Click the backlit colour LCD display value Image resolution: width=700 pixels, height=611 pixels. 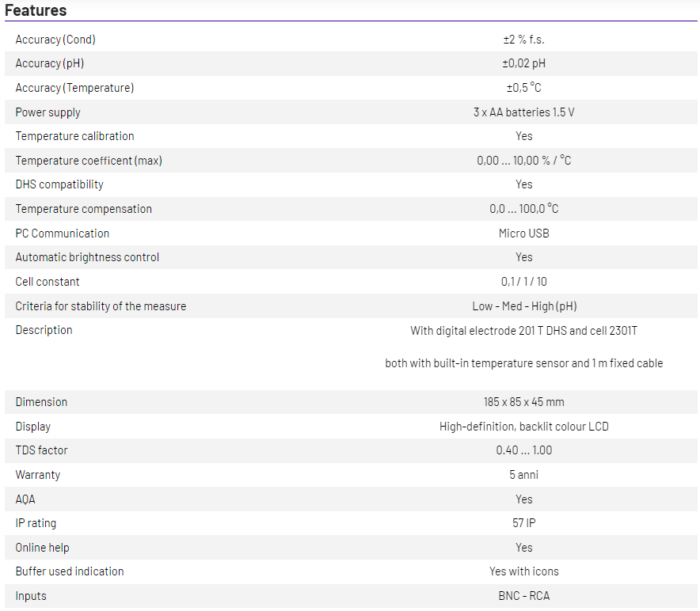523,427
